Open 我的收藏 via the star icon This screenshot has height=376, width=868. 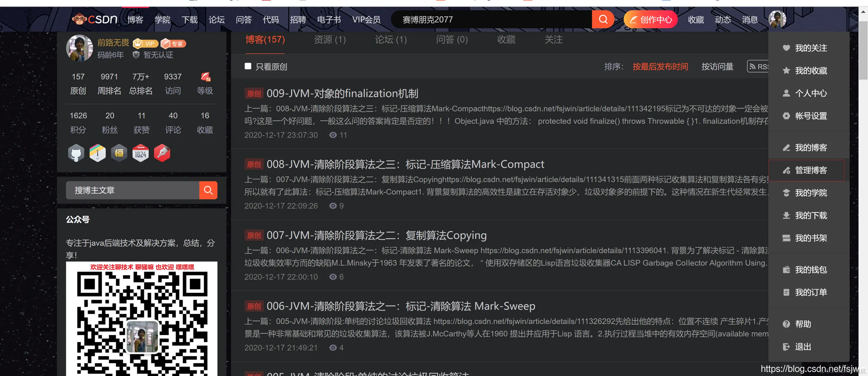point(786,70)
